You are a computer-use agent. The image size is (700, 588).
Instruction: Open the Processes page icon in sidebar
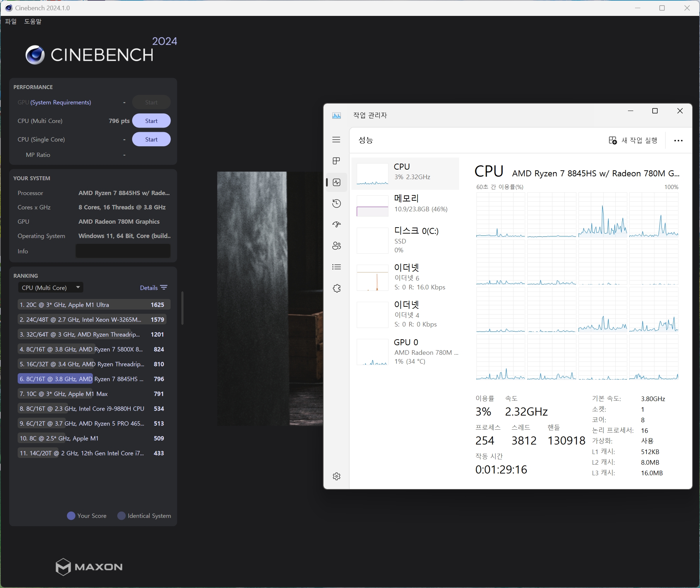pos(336,161)
